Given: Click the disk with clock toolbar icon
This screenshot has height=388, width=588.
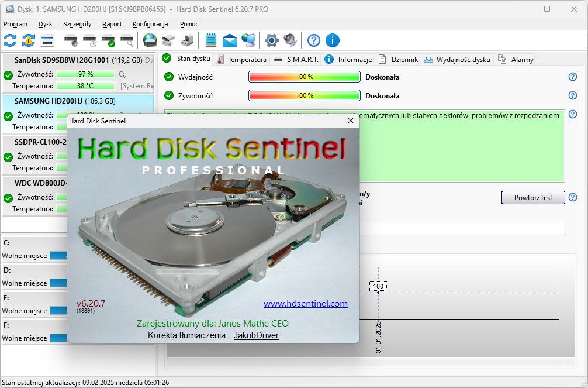Looking at the screenshot, I should click(89, 40).
